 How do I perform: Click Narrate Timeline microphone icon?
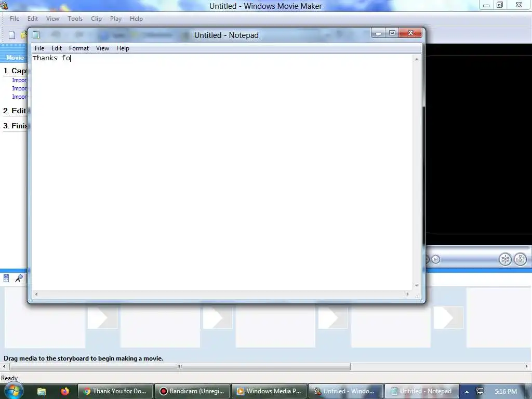(19, 278)
